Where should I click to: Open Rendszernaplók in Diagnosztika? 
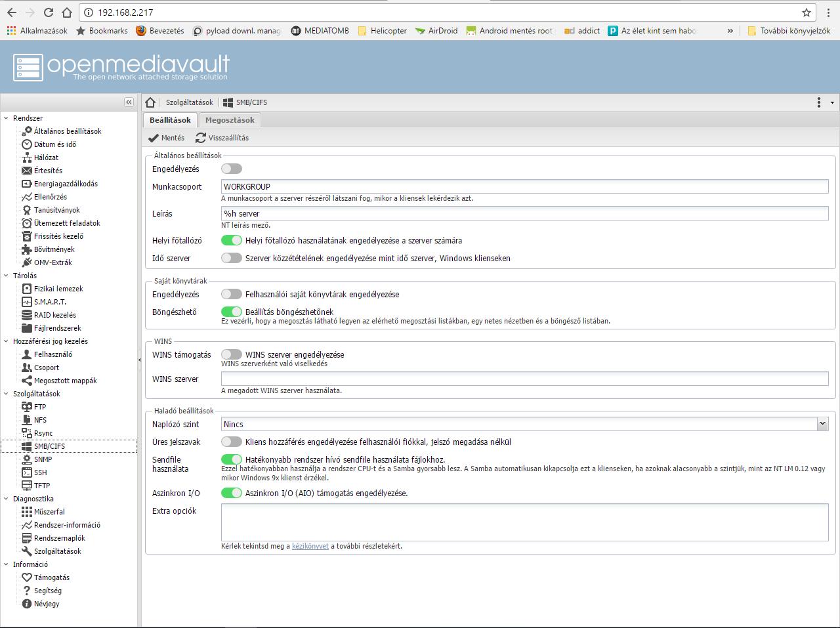(x=59, y=538)
